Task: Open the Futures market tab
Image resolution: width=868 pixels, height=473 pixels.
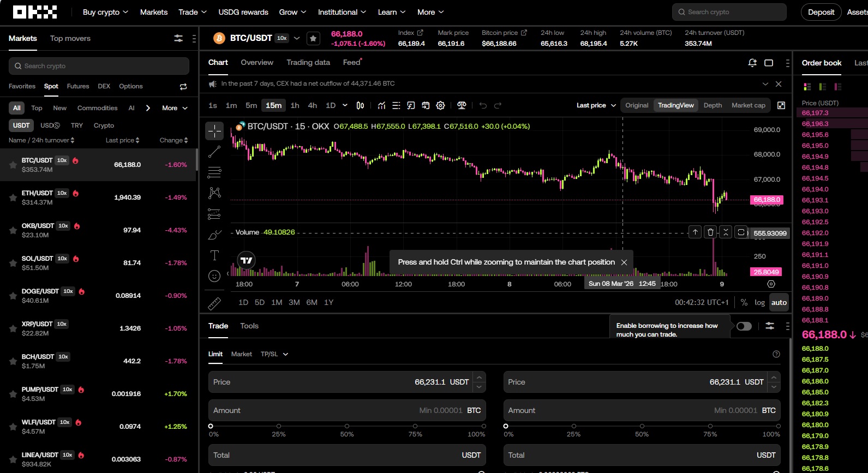Action: click(x=78, y=86)
